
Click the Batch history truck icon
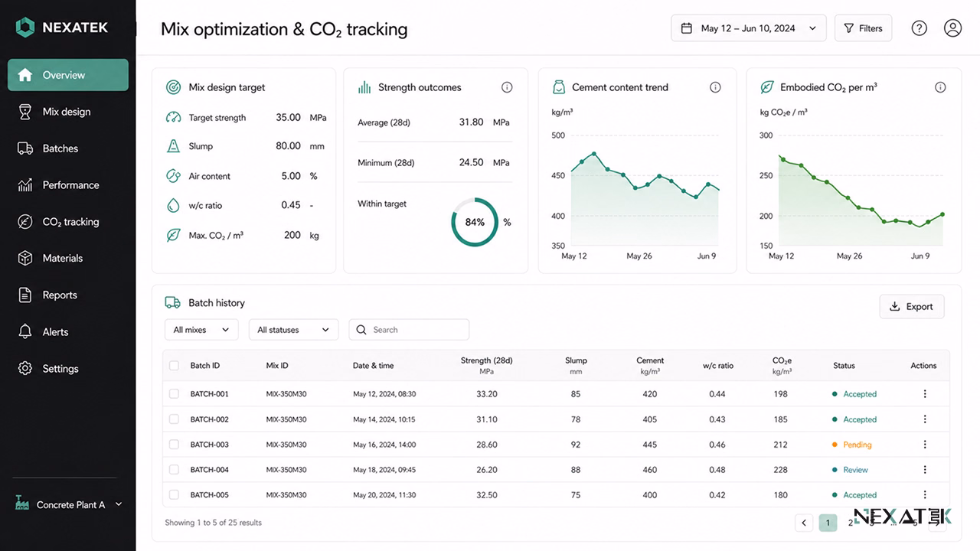(x=173, y=303)
